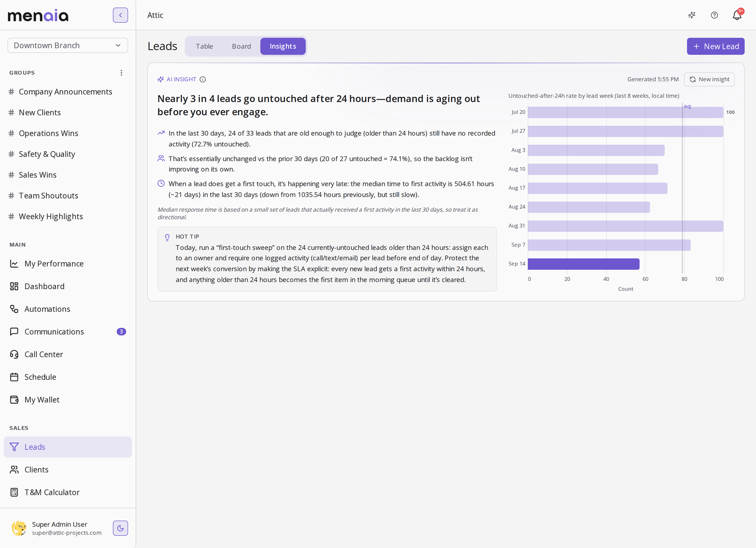Click the Attic workspace title
Image resolution: width=756 pixels, height=548 pixels.
coord(155,15)
